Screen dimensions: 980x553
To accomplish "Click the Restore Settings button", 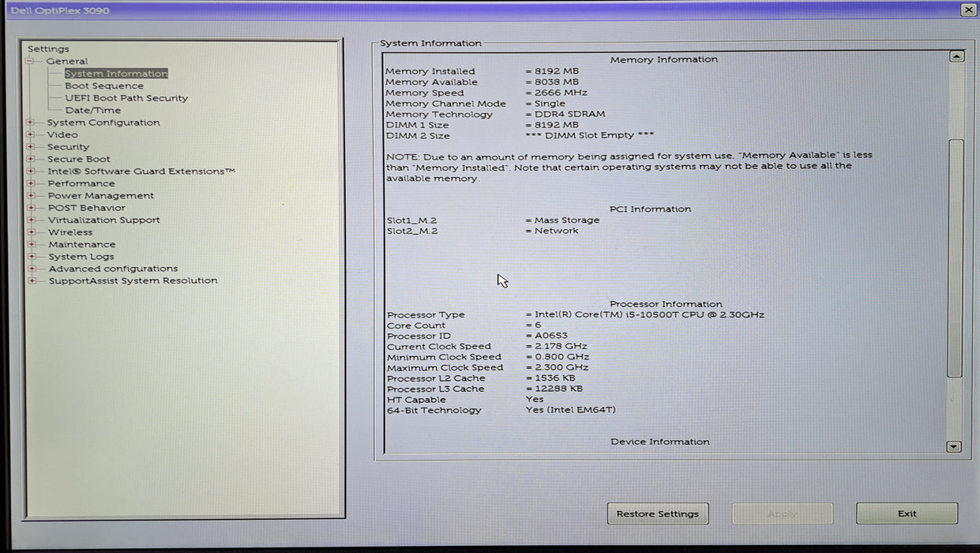I will pyautogui.click(x=658, y=513).
